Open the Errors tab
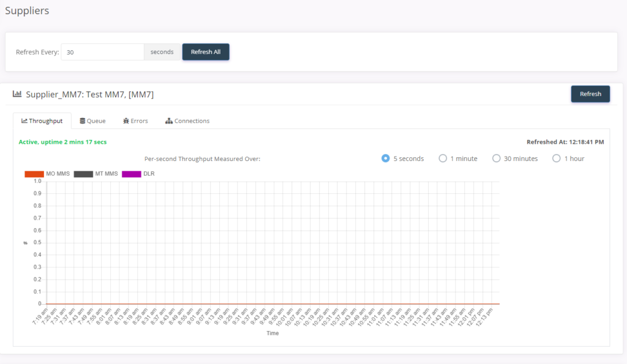 coord(135,121)
